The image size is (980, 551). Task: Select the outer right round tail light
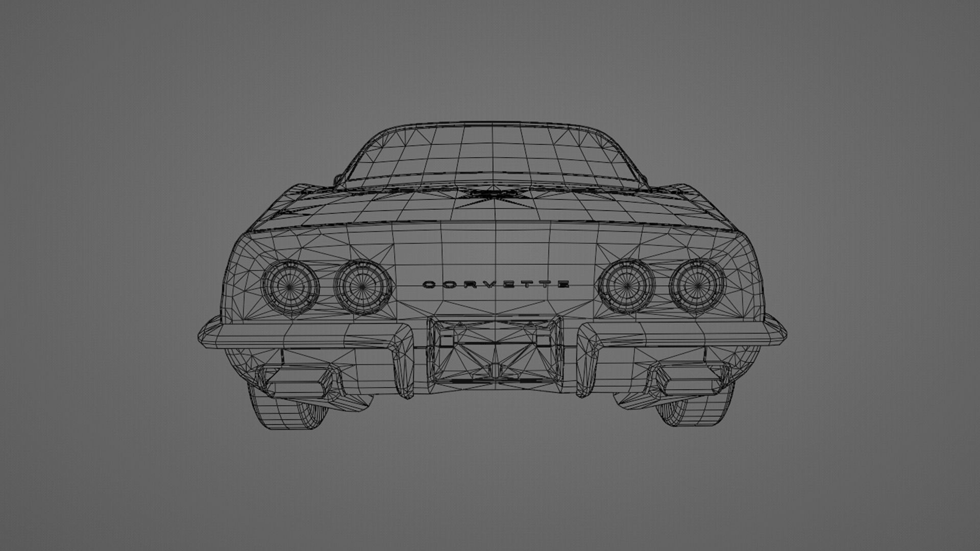697,286
